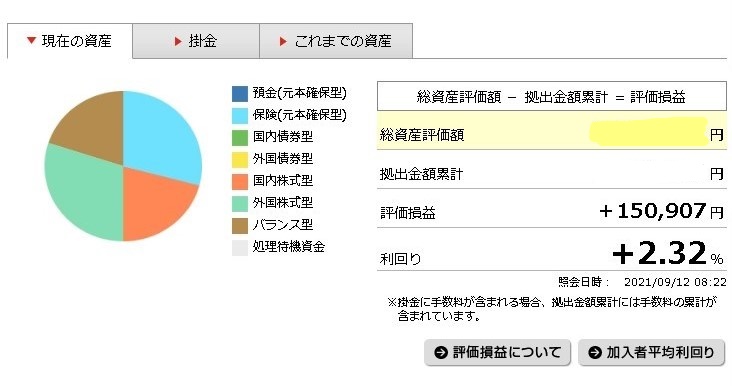The image size is (732, 386).
Task: Click the 外国債券型 yellow legend swatch
Action: point(240,159)
